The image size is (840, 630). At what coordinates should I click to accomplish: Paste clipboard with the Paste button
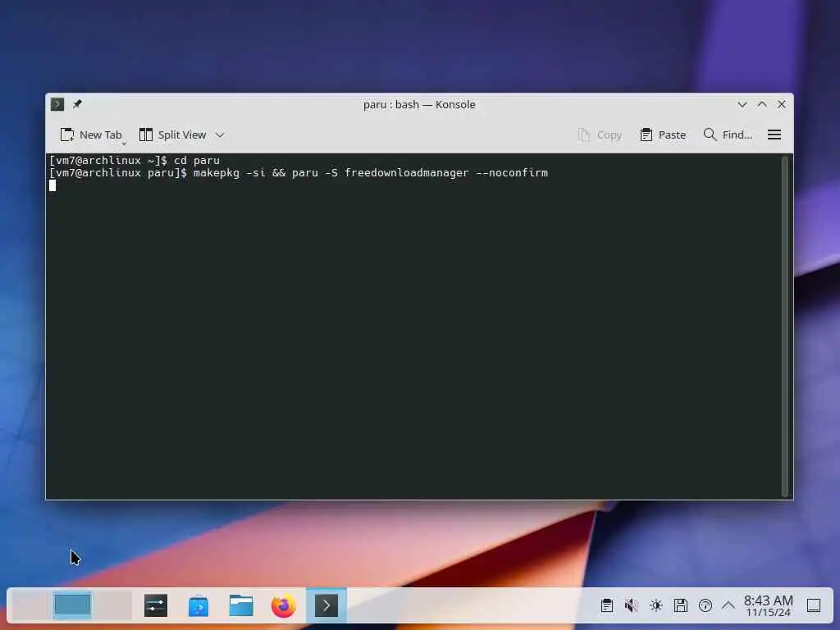[663, 135]
